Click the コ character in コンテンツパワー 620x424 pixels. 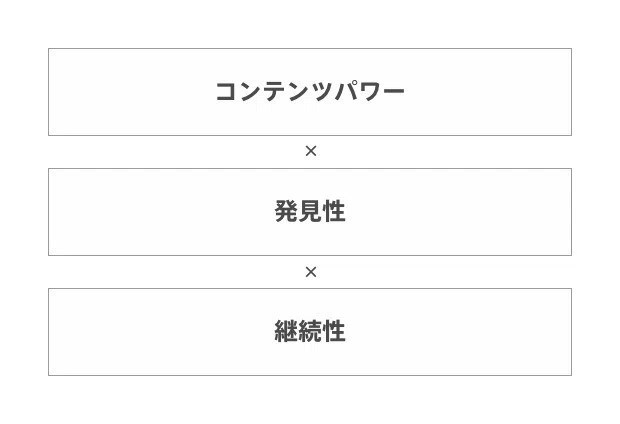click(x=227, y=92)
